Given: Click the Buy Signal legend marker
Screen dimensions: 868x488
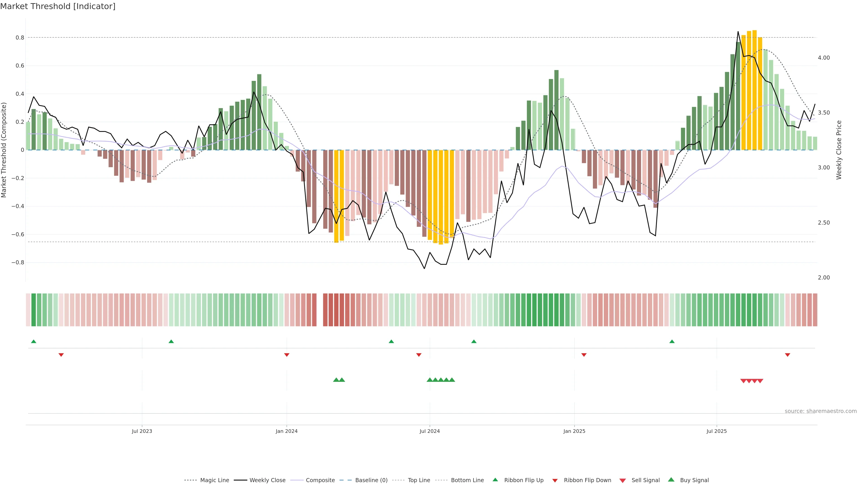Looking at the screenshot, I should click(x=671, y=480).
